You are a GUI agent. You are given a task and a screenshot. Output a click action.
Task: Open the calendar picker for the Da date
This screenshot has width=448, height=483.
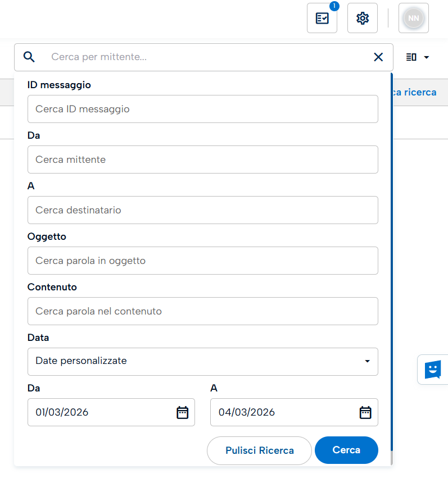pyautogui.click(x=182, y=412)
